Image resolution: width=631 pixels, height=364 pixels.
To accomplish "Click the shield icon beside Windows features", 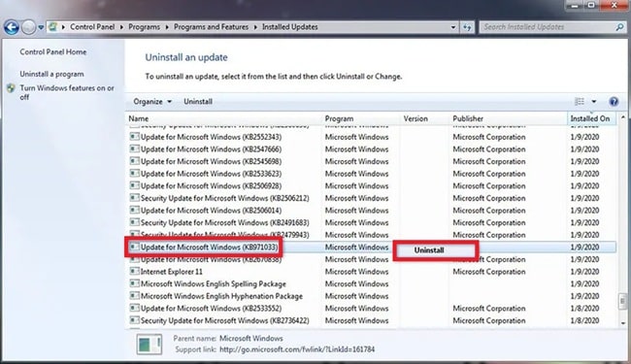I will [x=11, y=88].
